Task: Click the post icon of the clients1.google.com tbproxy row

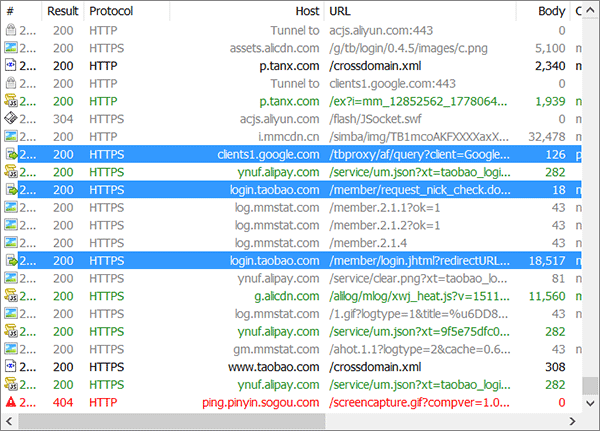Action: pyautogui.click(x=12, y=154)
